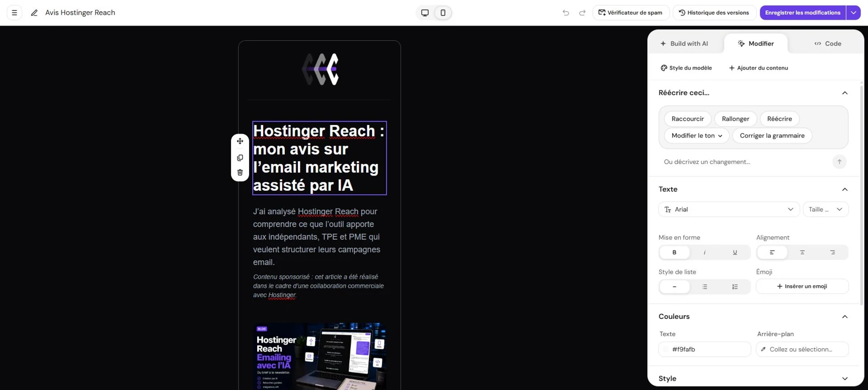Click Insérer un emoji
868x390 pixels.
(802, 286)
